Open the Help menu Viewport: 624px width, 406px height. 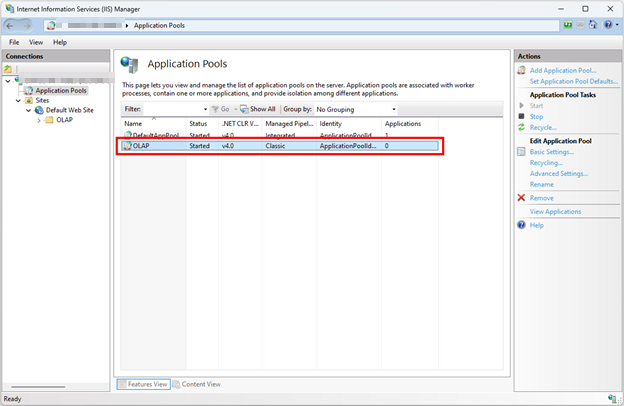(x=60, y=42)
